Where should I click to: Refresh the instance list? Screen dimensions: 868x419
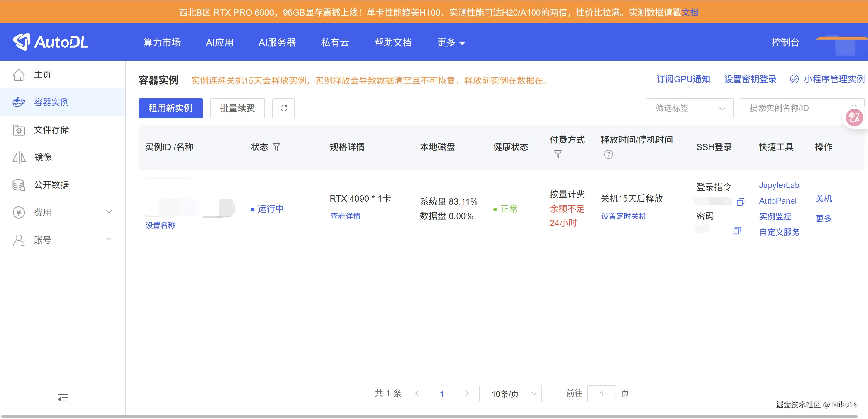click(283, 108)
